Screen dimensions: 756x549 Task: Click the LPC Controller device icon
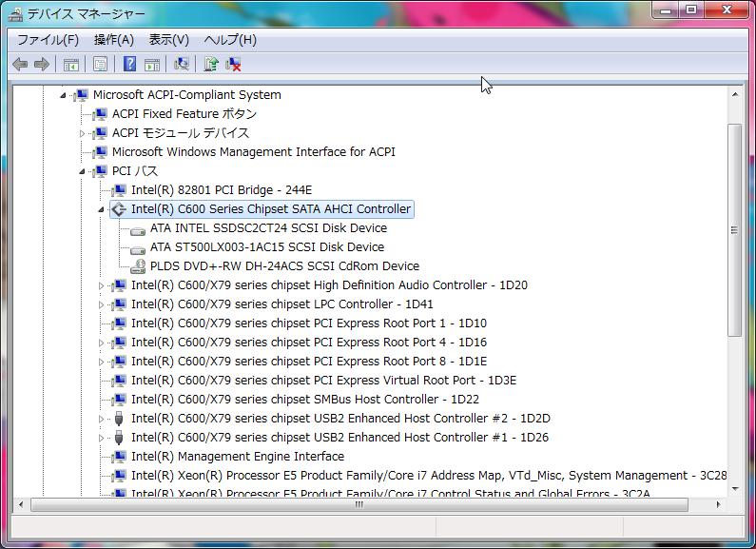pyautogui.click(x=119, y=304)
